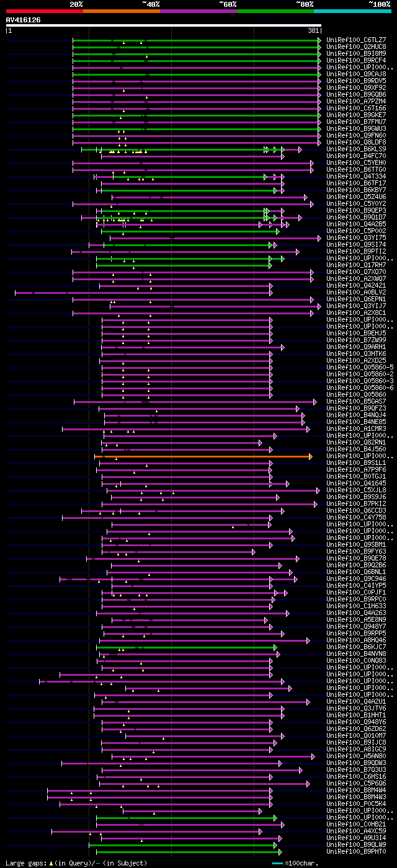Select the query label AV416126
Viewport: 397px width, 868px height.
24,20
